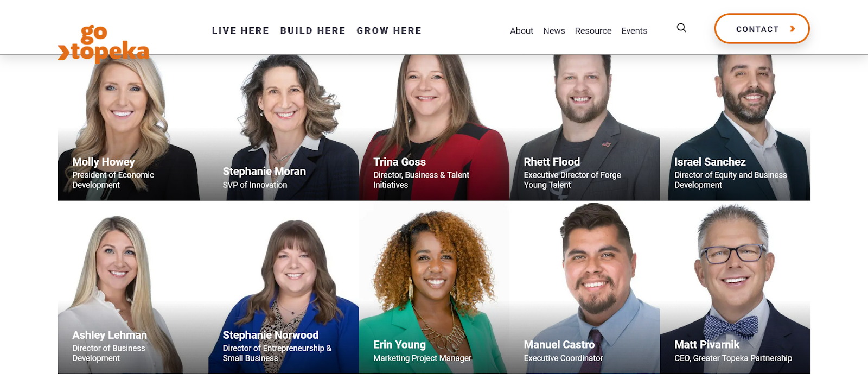Viewport: 868px width, 379px height.
Task: Select Rhett Flood's staff card
Action: pyautogui.click(x=585, y=128)
